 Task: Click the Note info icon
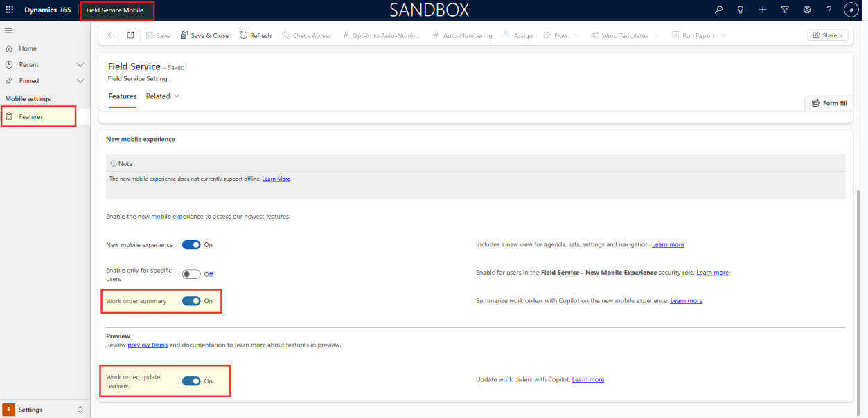[x=114, y=163]
